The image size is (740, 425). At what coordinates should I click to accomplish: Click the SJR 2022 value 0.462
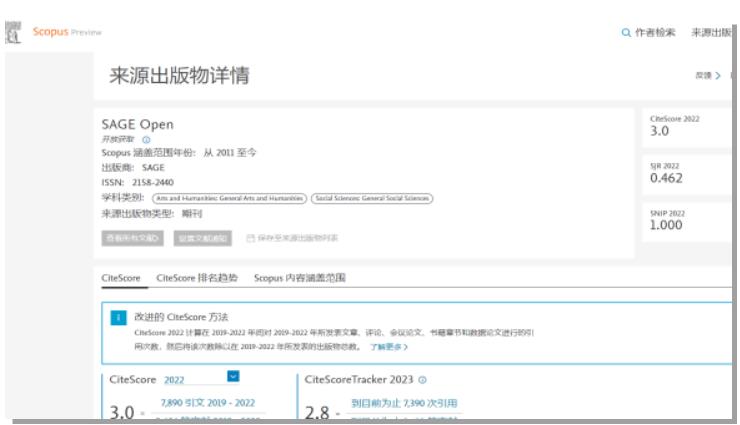coord(666,178)
